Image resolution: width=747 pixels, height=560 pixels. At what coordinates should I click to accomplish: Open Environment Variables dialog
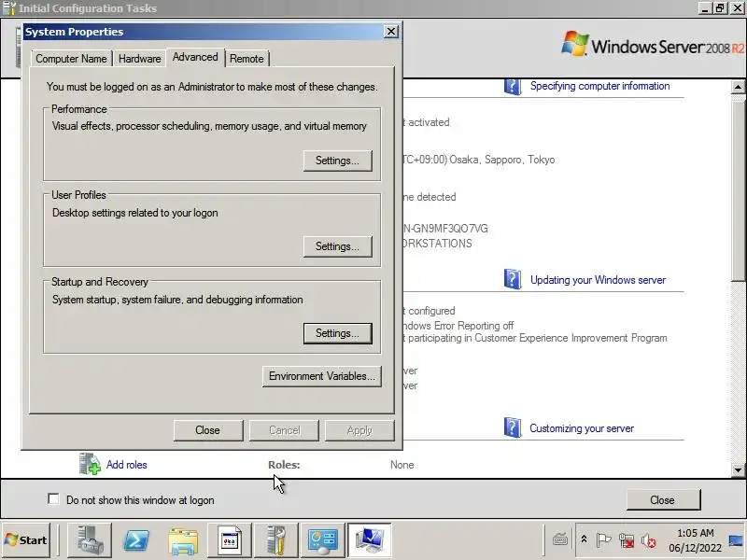[x=321, y=376]
